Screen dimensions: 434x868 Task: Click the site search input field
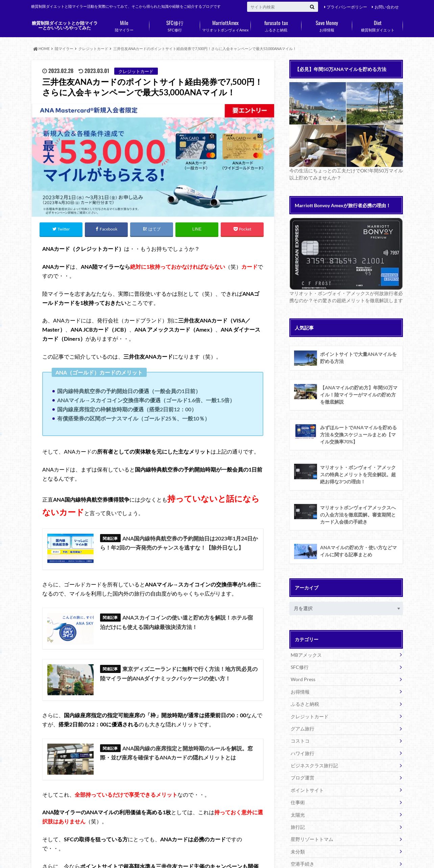277,7
